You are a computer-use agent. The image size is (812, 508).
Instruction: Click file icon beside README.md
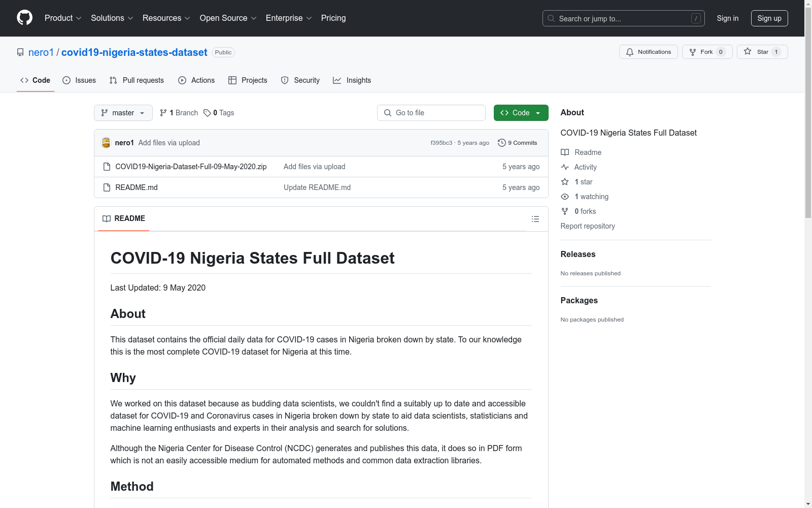(x=107, y=187)
